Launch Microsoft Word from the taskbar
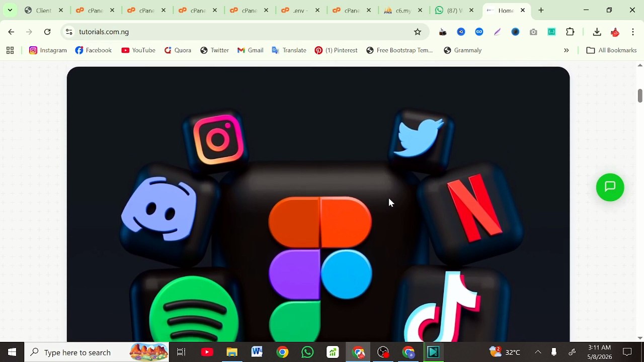The image size is (644, 362). point(257,352)
